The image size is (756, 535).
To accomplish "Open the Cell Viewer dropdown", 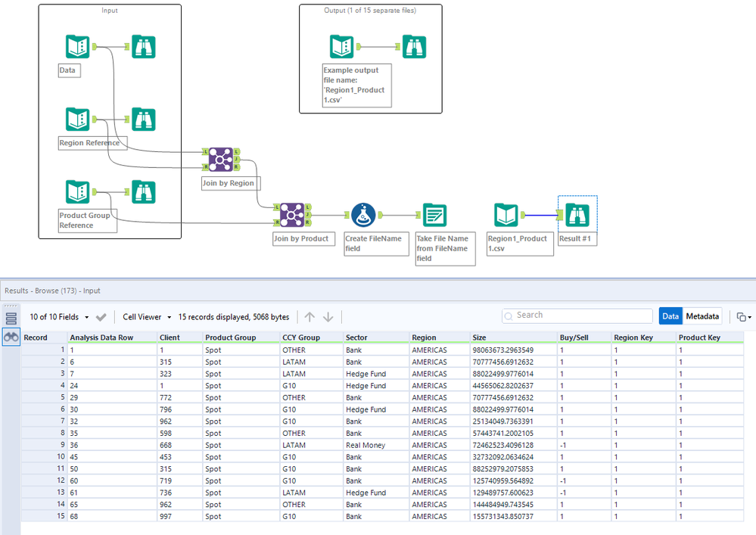I will pyautogui.click(x=147, y=317).
